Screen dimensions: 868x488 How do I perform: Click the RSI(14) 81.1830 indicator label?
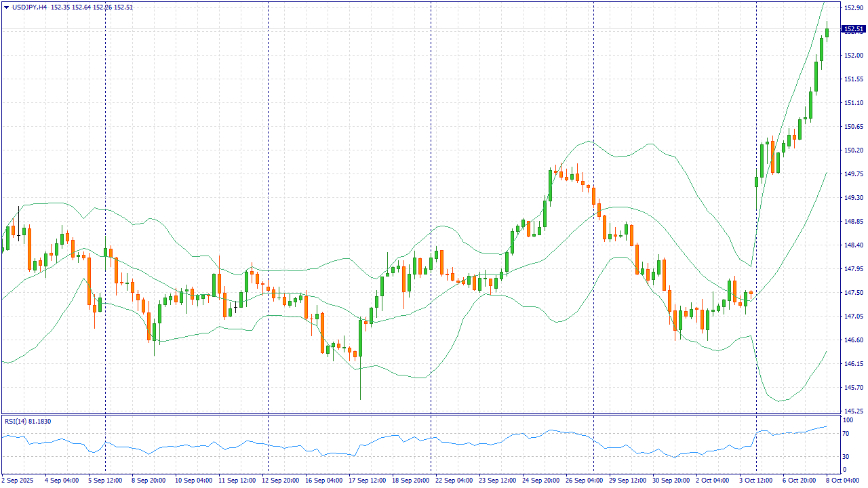28,422
